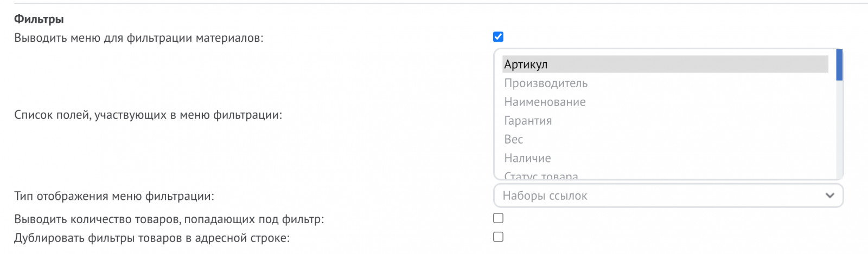Click the label Тип отображения меню фильтрации
Viewport: 868px width, 254px height.
tap(114, 196)
